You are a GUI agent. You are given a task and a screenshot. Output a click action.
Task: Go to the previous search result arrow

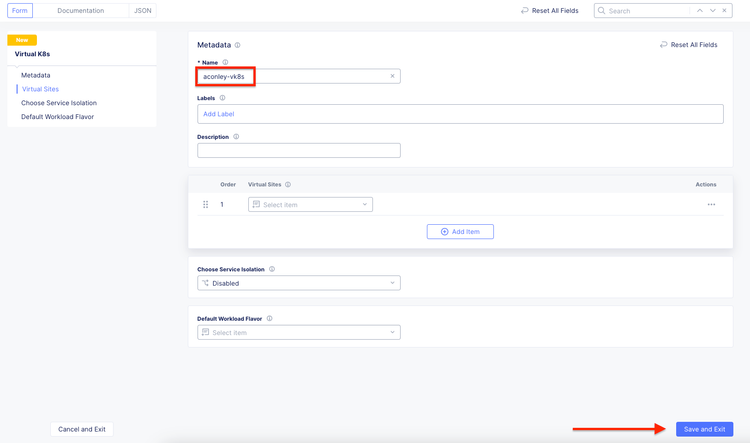tap(700, 11)
